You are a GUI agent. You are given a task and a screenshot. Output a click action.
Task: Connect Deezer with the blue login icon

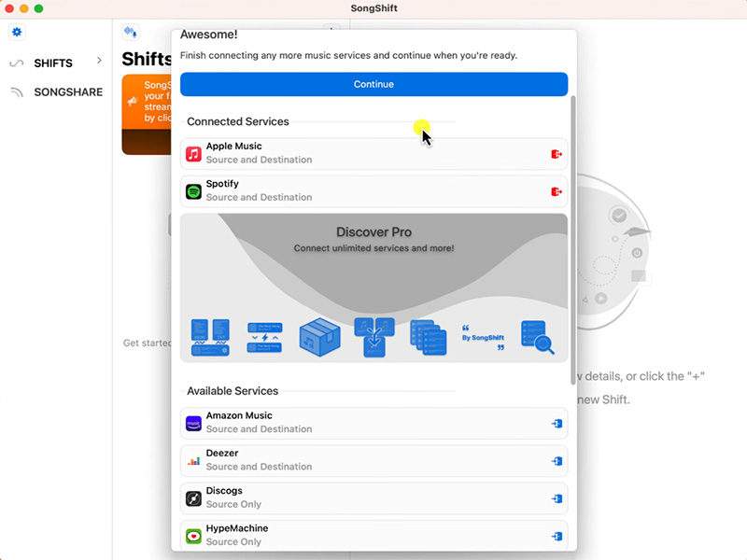(x=557, y=461)
